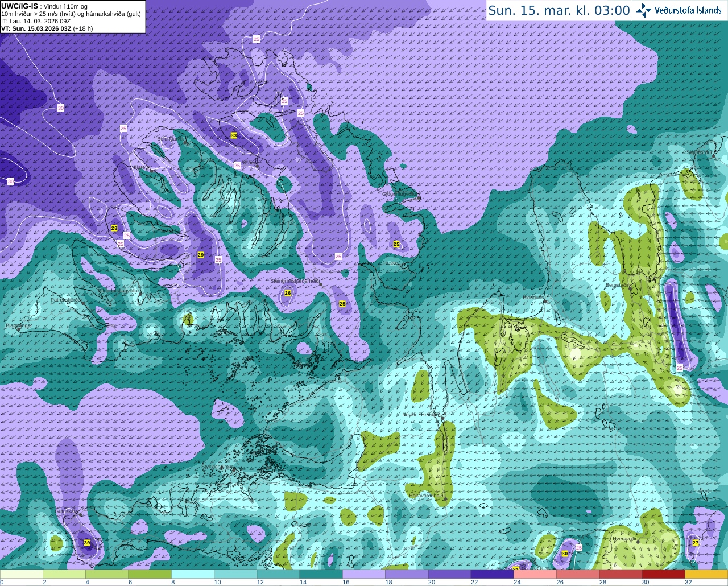
Task: Select the dark red 30–32 legend swatch
Action: [664, 574]
